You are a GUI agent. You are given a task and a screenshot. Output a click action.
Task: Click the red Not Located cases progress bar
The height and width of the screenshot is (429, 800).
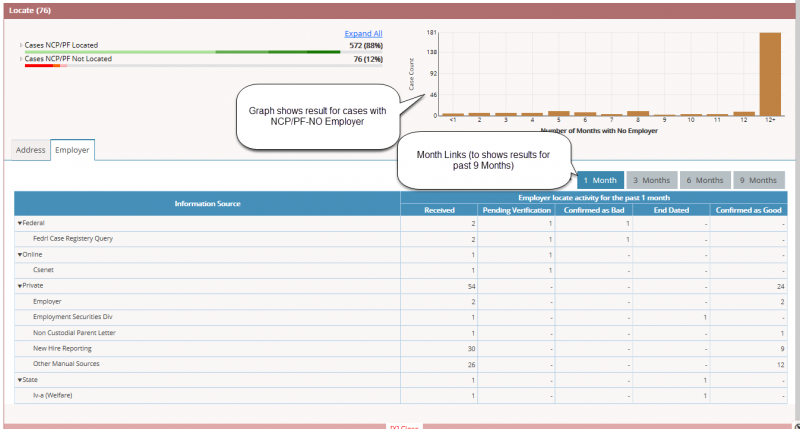45,66
